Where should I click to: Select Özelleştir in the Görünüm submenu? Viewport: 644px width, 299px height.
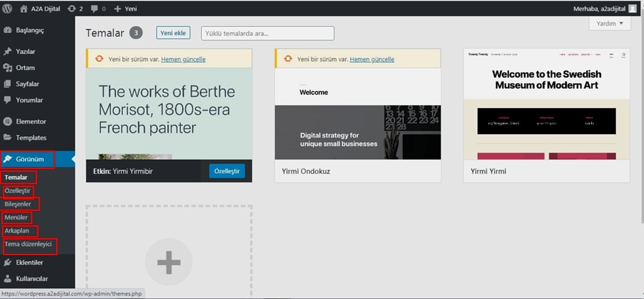pyautogui.click(x=18, y=190)
